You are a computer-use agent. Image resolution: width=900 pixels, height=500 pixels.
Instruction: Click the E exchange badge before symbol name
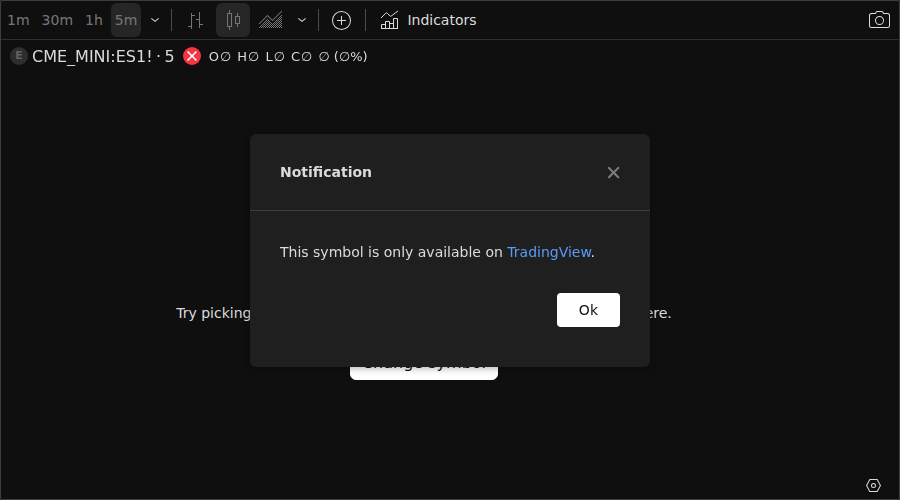tap(19, 56)
